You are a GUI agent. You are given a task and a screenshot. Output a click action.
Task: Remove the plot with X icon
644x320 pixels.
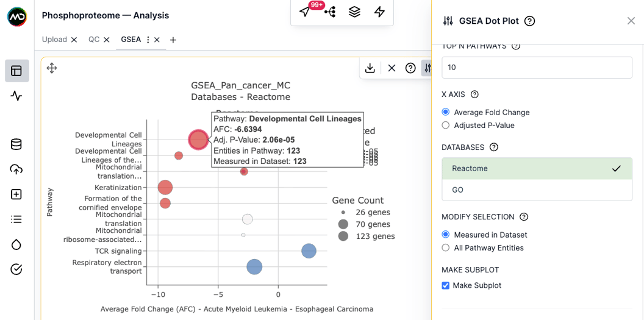point(392,68)
